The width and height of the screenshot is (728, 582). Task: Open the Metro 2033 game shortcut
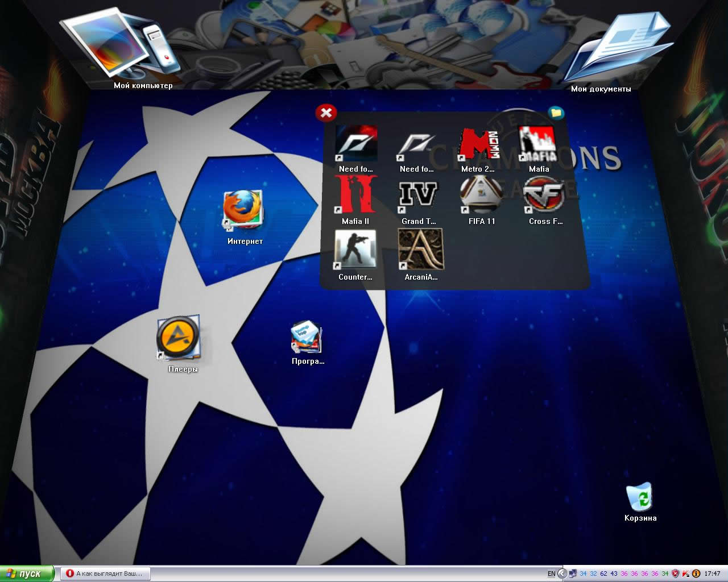point(478,145)
